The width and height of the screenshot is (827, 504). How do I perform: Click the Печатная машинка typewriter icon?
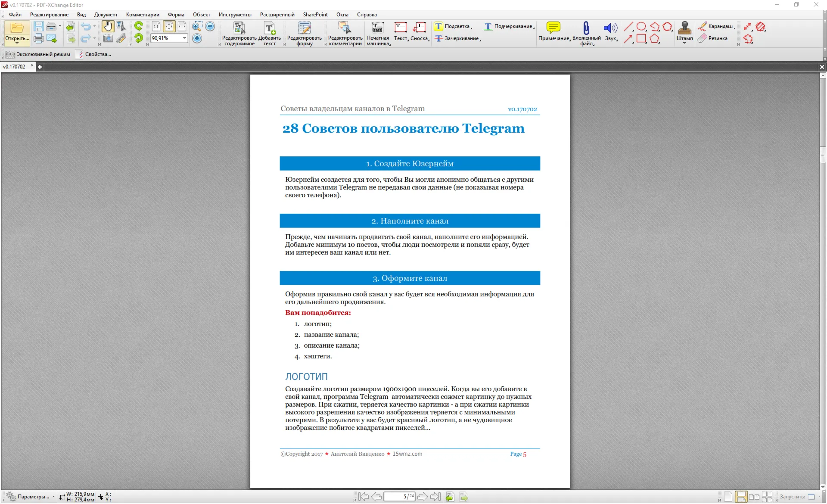click(377, 28)
